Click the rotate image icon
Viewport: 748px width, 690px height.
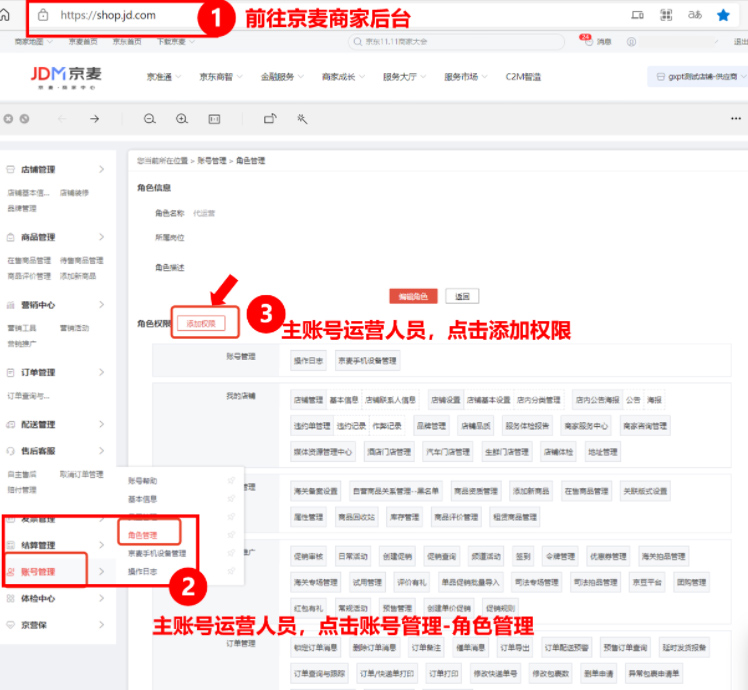coord(270,118)
